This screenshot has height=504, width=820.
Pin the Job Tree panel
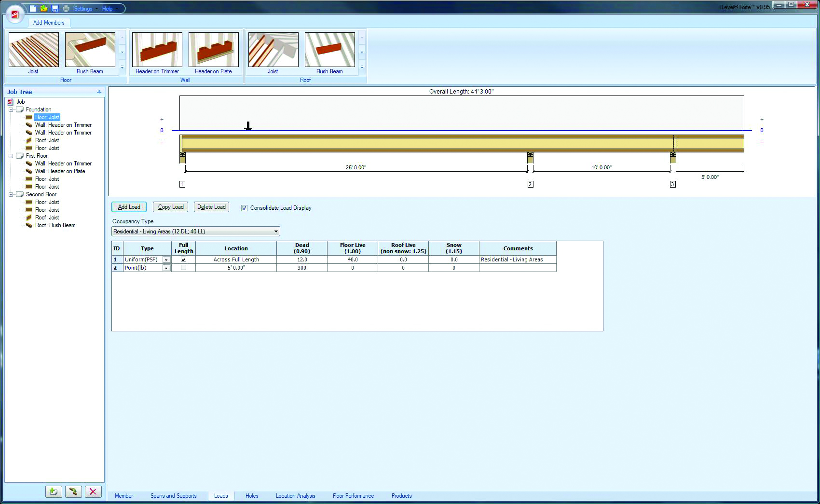pos(99,92)
